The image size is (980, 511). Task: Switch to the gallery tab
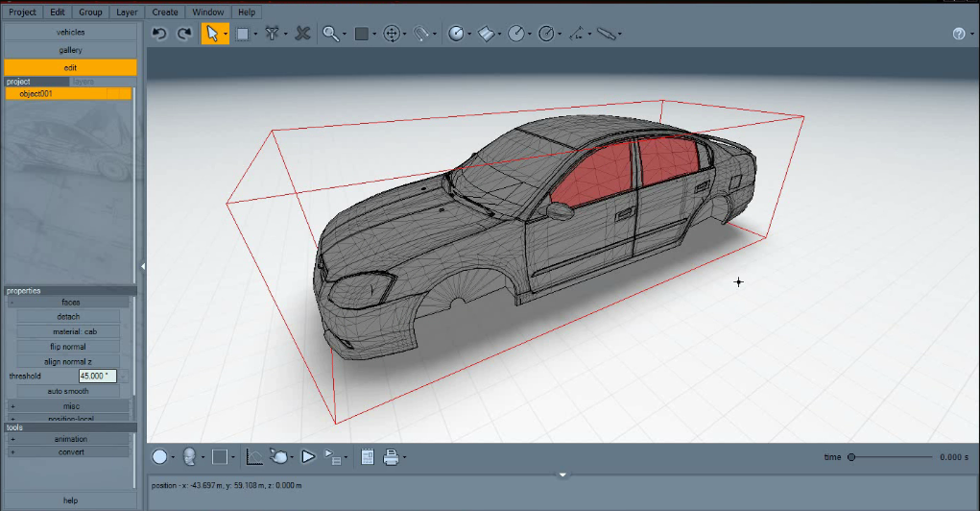(x=71, y=50)
